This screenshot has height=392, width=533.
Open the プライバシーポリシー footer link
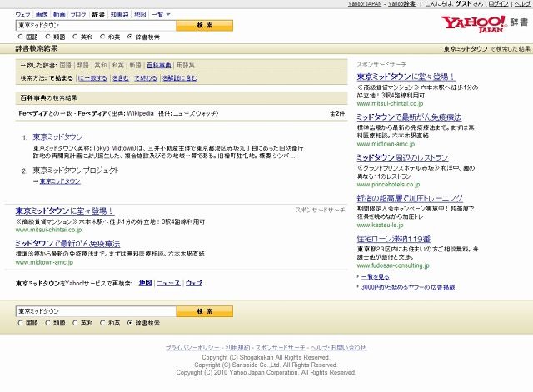pos(192,348)
